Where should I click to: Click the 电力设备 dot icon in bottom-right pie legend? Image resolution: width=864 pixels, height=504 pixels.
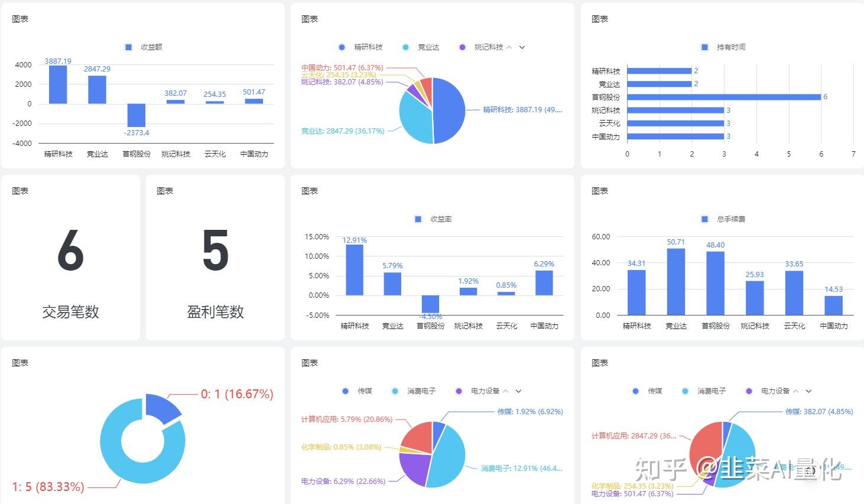pyautogui.click(x=749, y=391)
